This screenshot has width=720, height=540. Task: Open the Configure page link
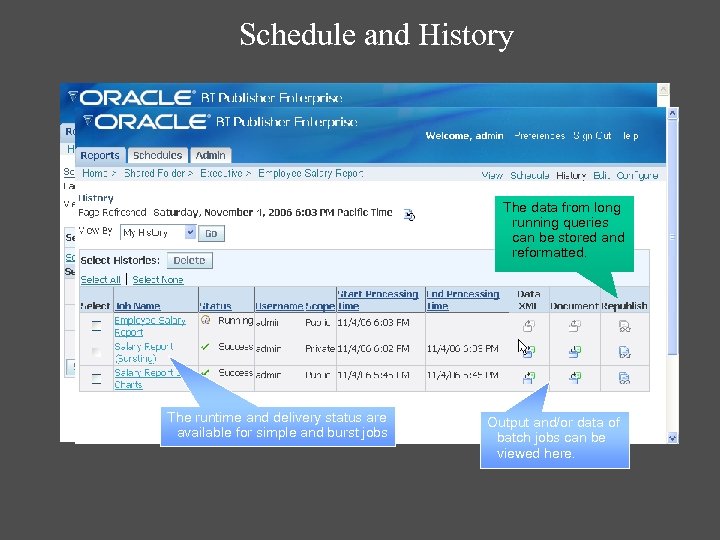(x=637, y=175)
